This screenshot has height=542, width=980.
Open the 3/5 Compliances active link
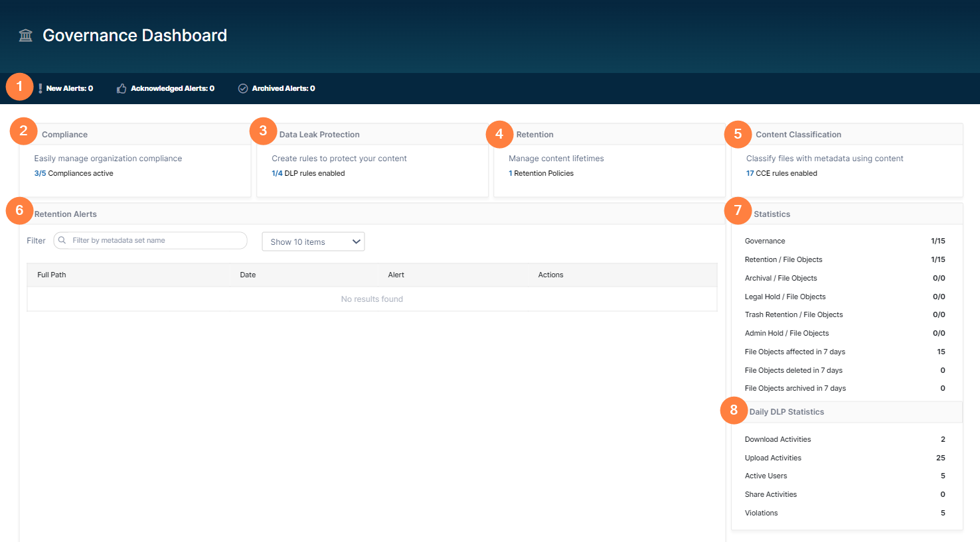(x=74, y=173)
